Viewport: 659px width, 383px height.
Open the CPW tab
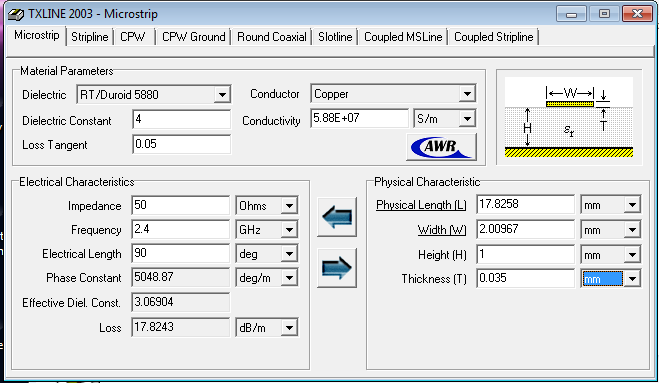point(133,37)
